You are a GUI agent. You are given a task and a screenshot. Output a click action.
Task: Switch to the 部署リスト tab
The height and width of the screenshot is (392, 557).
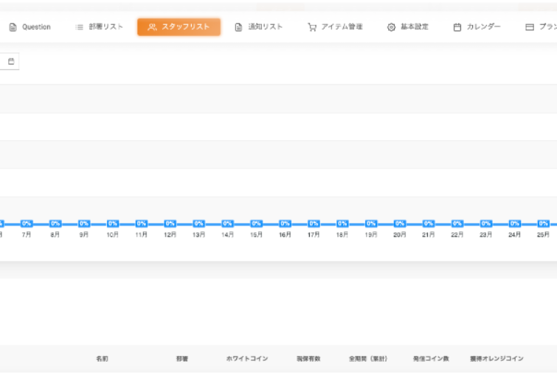pos(99,27)
